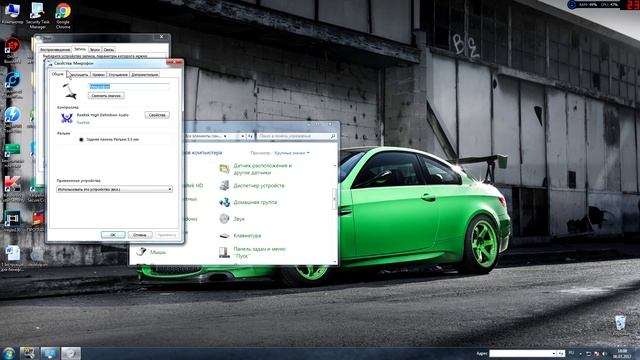This screenshot has height=360, width=640.
Task: Open the Мышь icon in Control Panel
Action: 141,252
